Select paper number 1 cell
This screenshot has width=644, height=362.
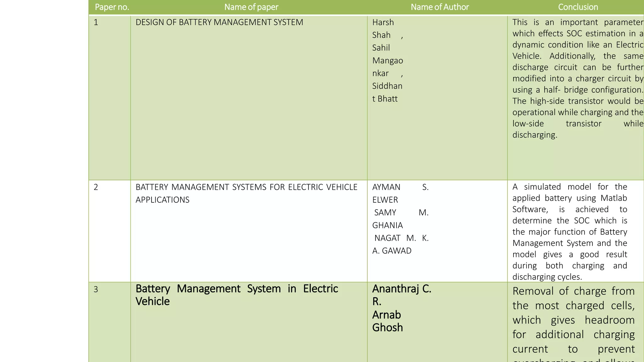click(x=96, y=22)
